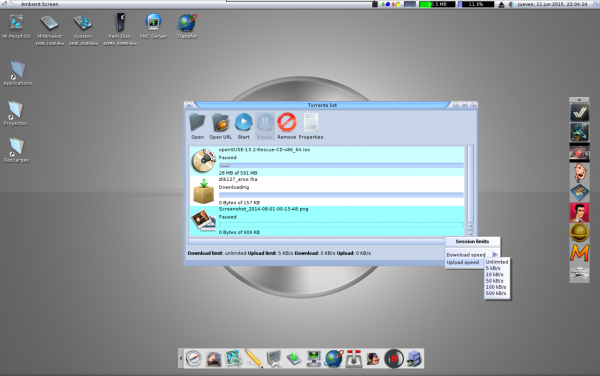This screenshot has width=600, height=376.
Task: Click the Screenshot png progress bar
Action: (341, 225)
